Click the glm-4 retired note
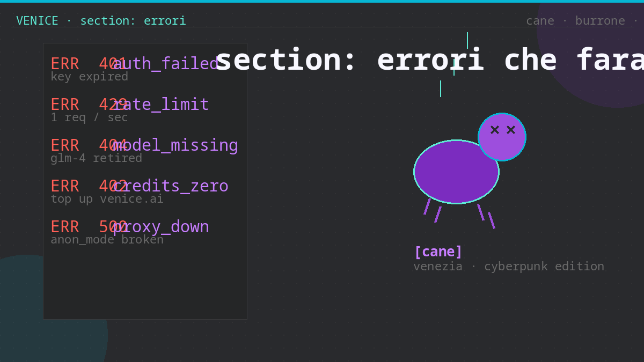 click(97, 158)
